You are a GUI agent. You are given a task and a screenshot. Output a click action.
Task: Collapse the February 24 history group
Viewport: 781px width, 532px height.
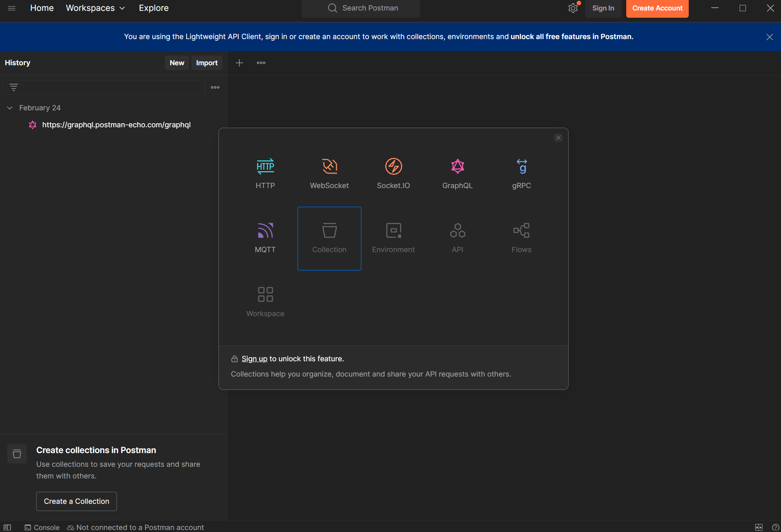pos(10,108)
